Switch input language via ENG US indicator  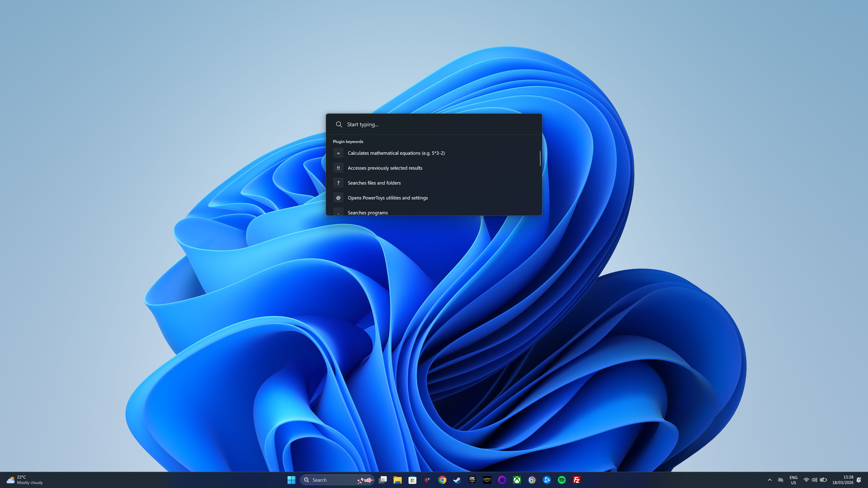(793, 480)
